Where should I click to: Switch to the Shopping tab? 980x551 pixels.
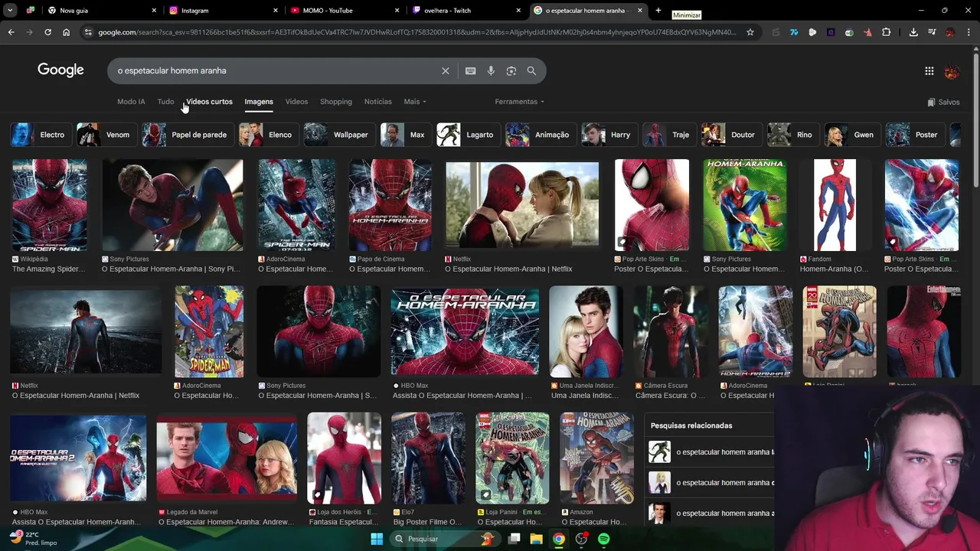(336, 102)
